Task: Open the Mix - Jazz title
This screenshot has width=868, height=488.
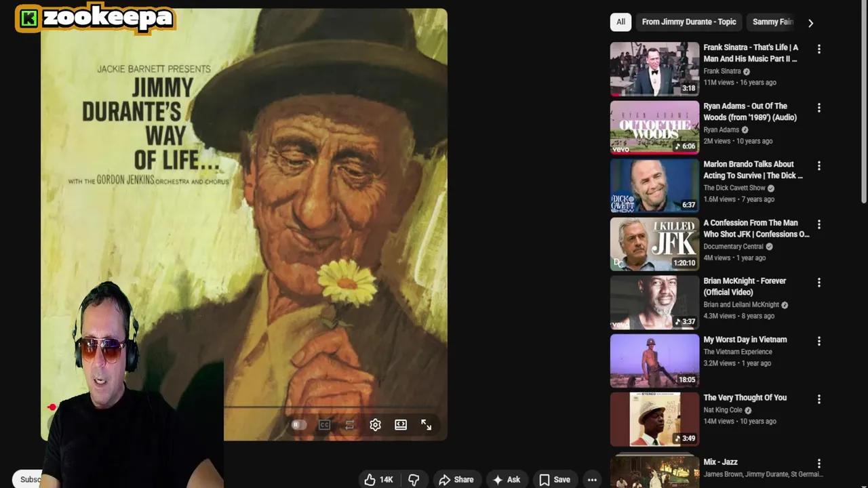Action: (x=720, y=462)
